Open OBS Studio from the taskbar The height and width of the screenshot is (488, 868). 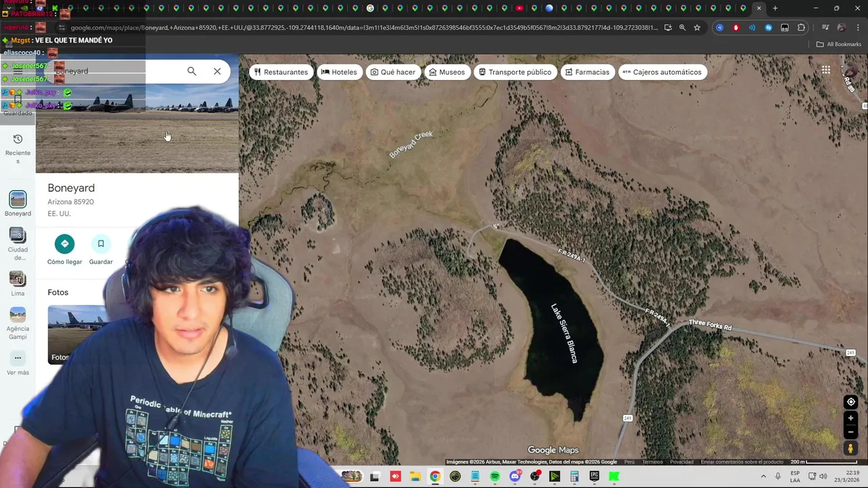tap(535, 476)
